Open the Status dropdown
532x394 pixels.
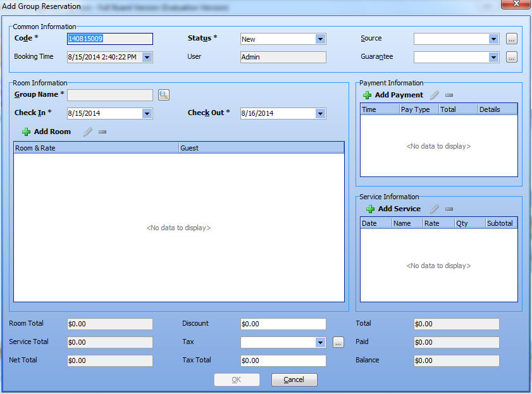coord(320,39)
